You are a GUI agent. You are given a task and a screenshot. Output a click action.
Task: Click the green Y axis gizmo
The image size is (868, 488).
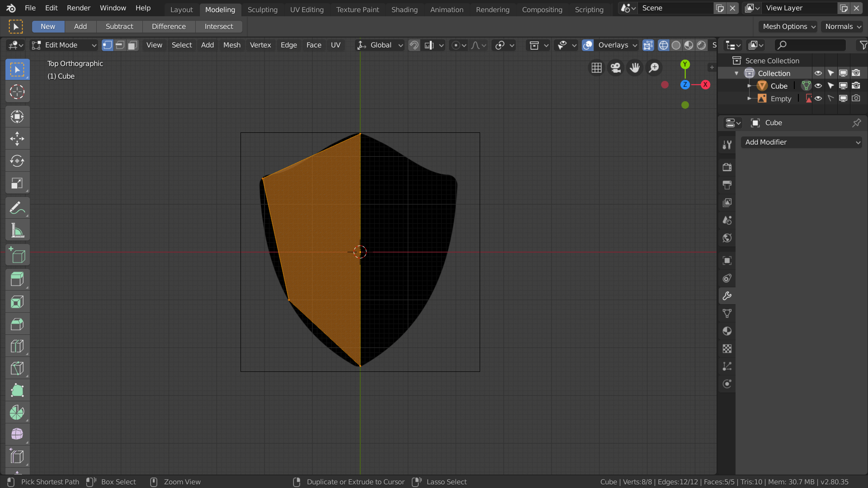(x=685, y=65)
